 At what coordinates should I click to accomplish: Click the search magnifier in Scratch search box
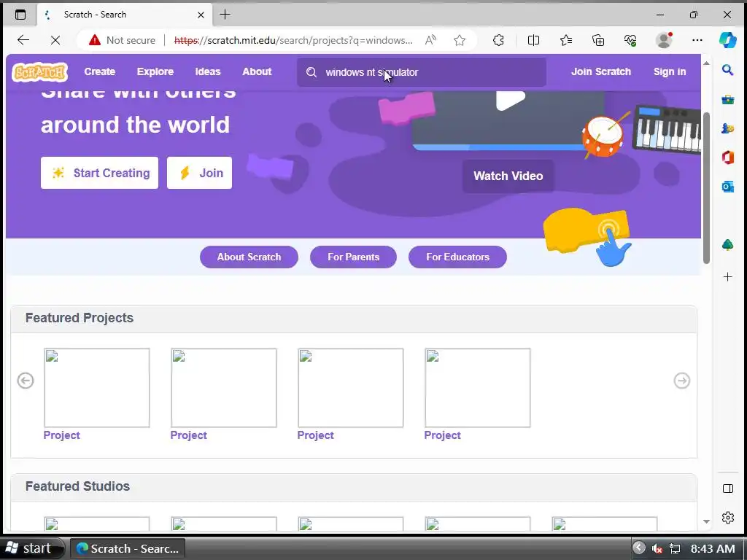tap(311, 72)
